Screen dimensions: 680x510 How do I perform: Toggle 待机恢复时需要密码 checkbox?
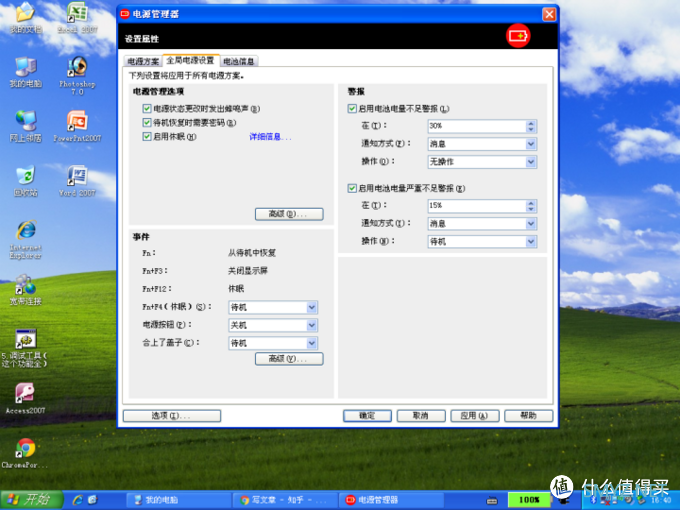[x=147, y=123]
